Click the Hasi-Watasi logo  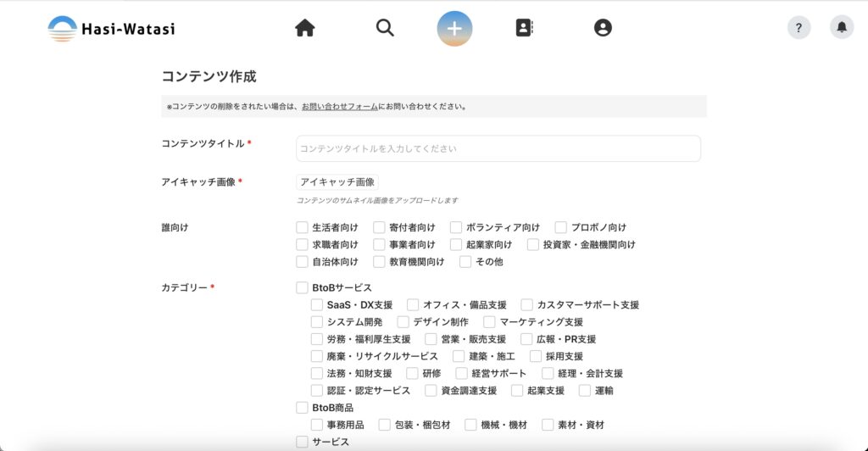point(111,29)
